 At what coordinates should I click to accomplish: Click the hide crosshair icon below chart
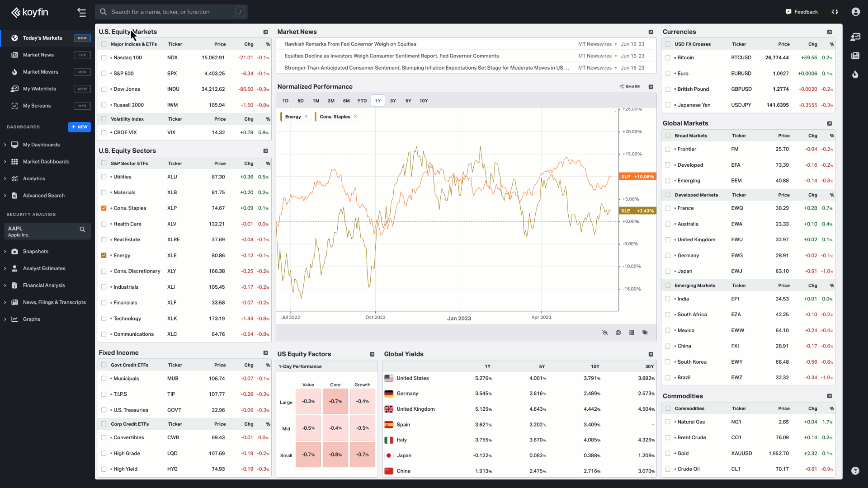click(605, 333)
